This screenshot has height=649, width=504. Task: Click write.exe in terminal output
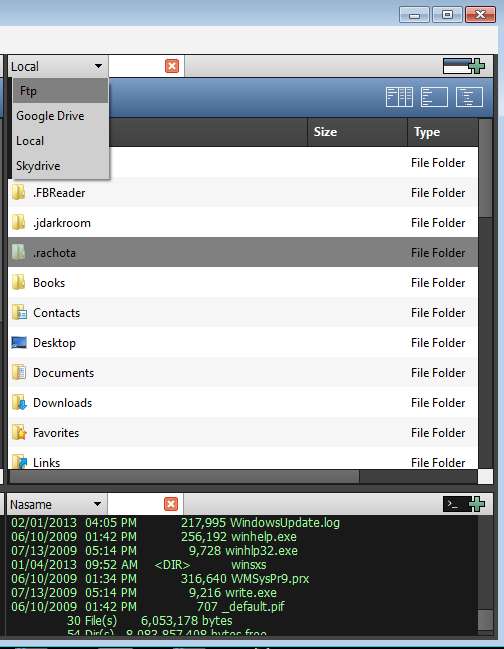[x=251, y=593]
